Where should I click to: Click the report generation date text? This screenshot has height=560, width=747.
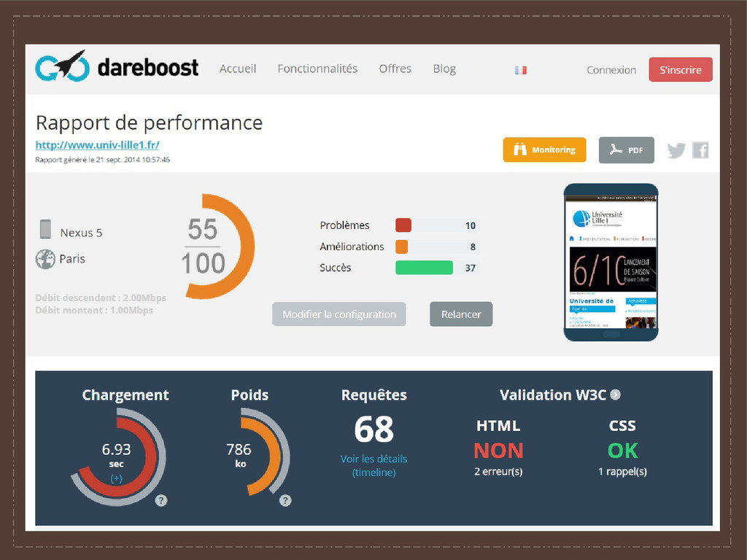[102, 160]
